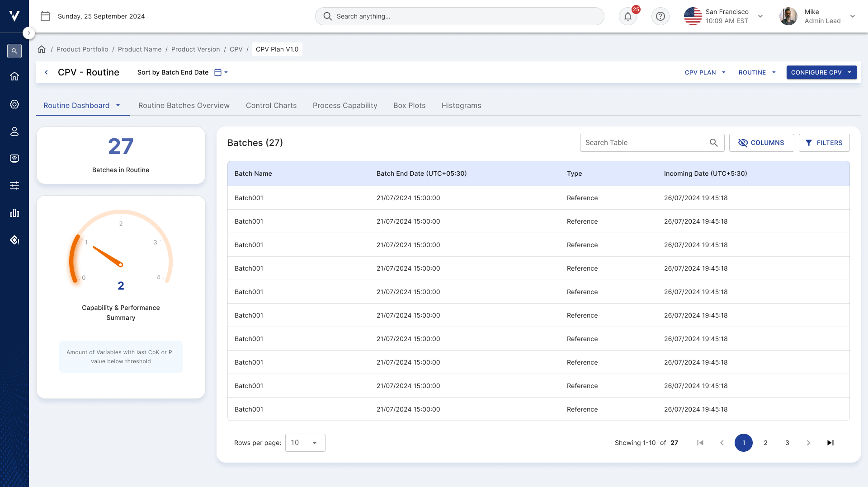This screenshot has height=487, width=868.
Task: Focus the Search anything field
Action: [460, 16]
